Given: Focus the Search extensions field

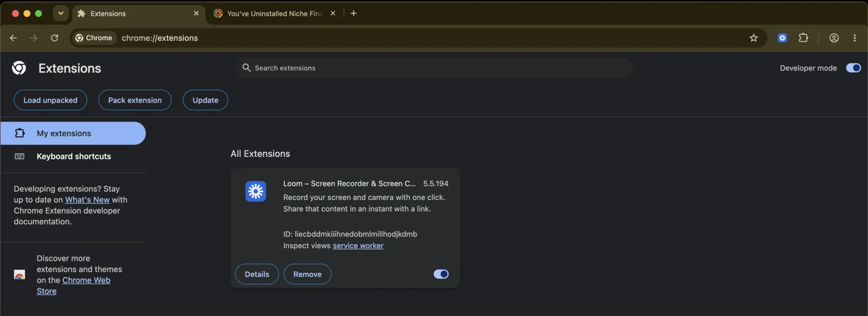Looking at the screenshot, I should coord(434,68).
